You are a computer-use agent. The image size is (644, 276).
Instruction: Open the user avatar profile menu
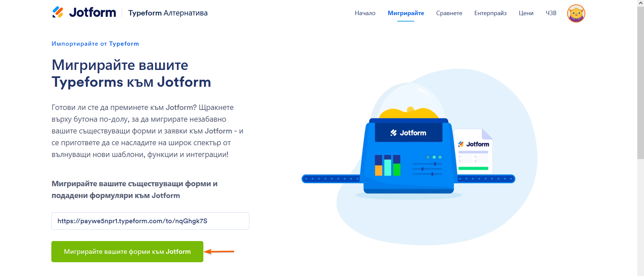[x=576, y=13]
